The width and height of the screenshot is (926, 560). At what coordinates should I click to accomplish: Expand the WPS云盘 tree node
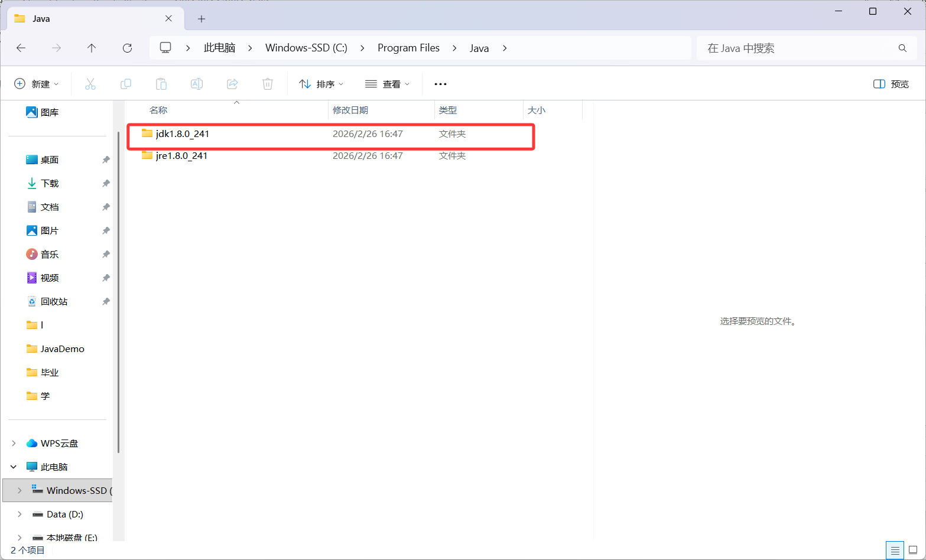[14, 443]
